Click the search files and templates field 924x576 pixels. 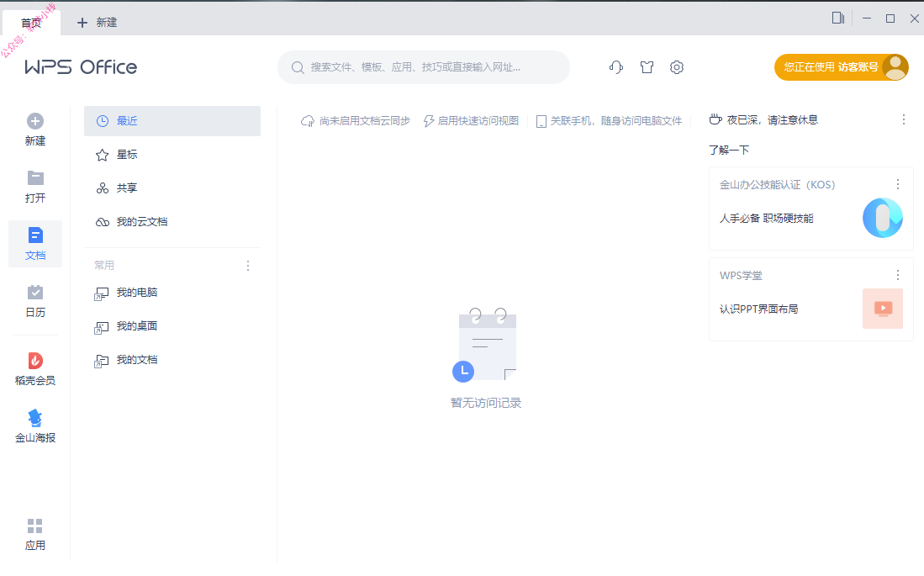[x=423, y=67]
